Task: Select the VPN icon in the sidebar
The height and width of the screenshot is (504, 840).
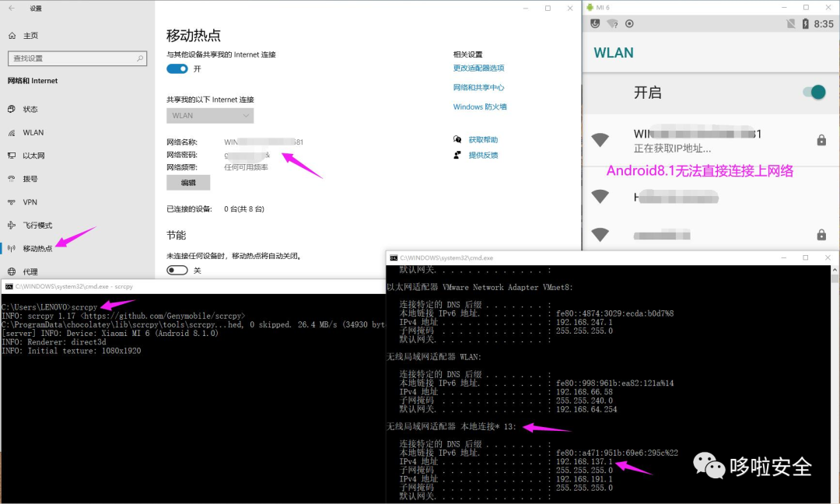Action: pos(12,202)
